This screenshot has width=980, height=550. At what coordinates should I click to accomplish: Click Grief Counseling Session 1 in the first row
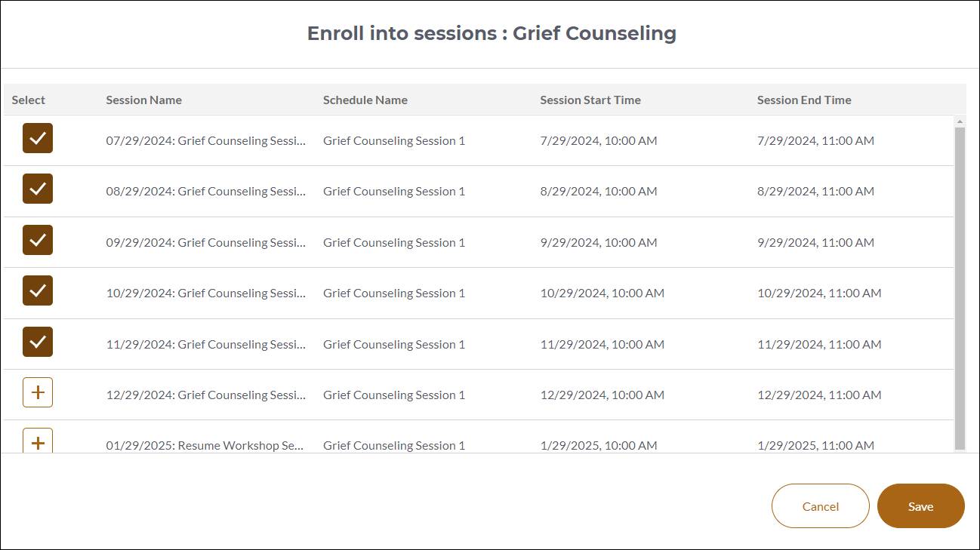click(393, 140)
